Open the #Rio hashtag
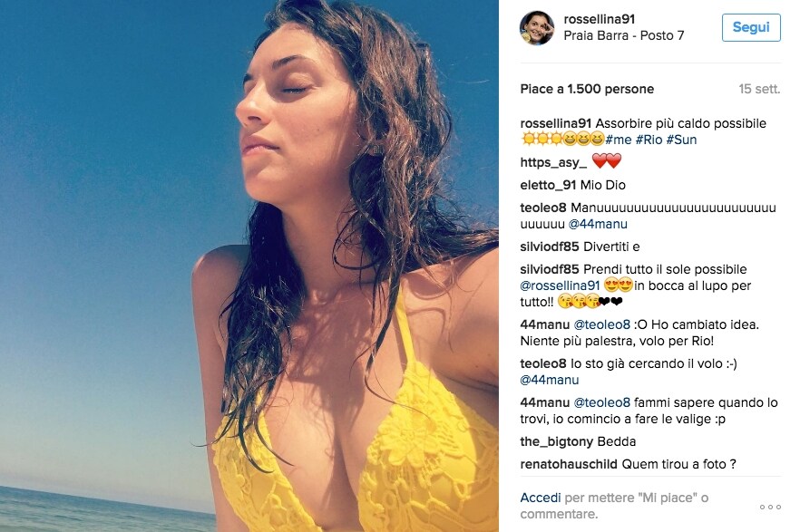The width and height of the screenshot is (800, 532). tap(649, 140)
